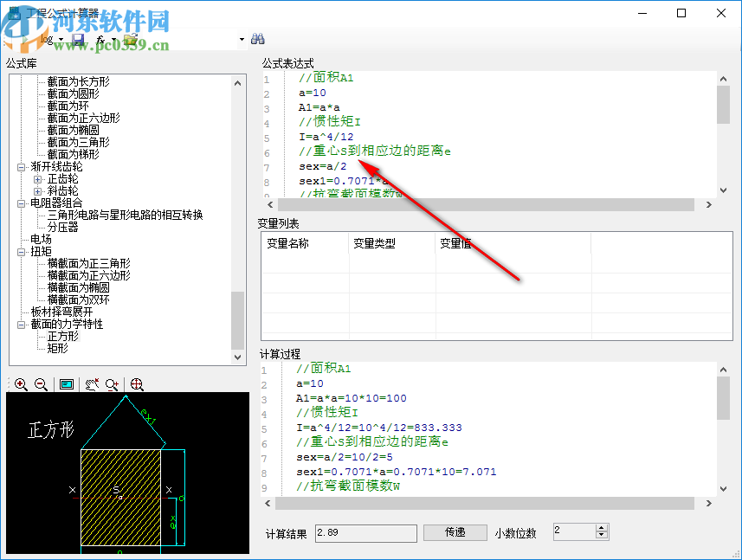Click the 变量值 column header
Screen dimensions: 742x560
click(x=513, y=243)
